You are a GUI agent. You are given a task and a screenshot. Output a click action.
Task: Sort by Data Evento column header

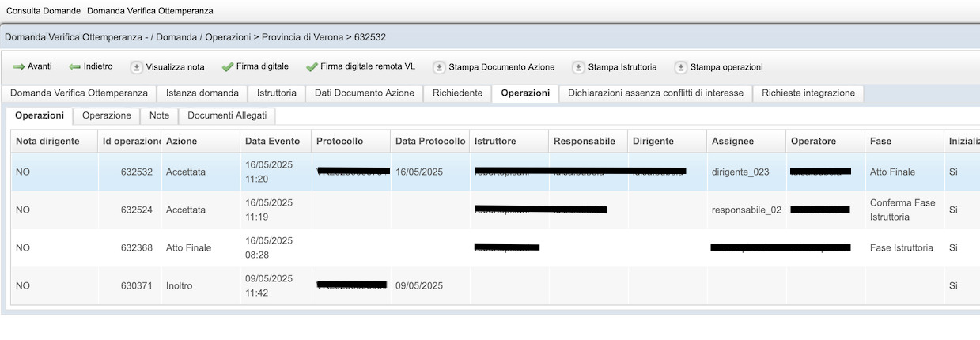coord(273,141)
